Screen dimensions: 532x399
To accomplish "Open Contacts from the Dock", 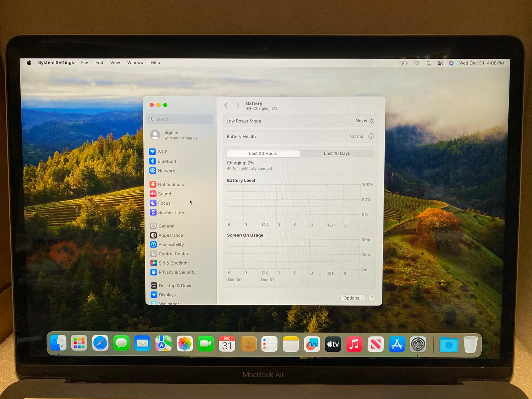I will pyautogui.click(x=249, y=344).
